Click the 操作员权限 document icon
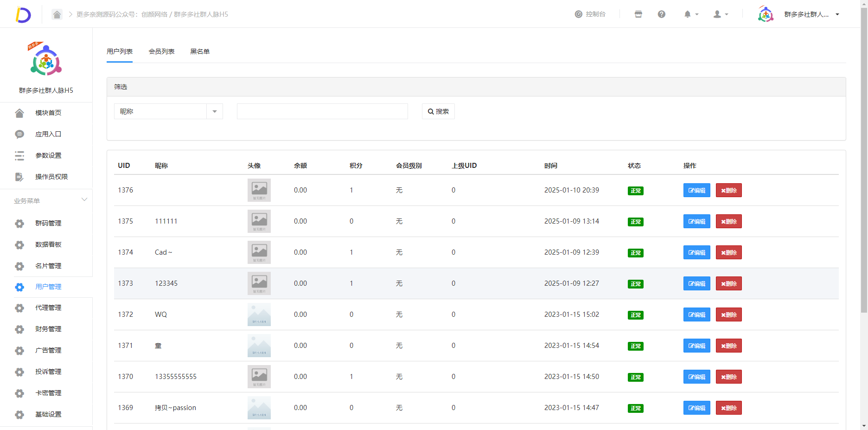The width and height of the screenshot is (868, 430). point(19,177)
